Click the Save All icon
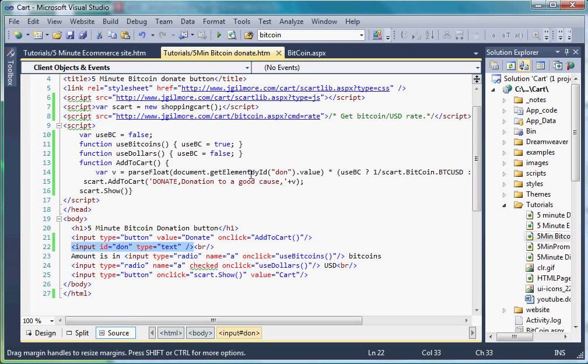This screenshot has height=364, width=588. (83, 35)
